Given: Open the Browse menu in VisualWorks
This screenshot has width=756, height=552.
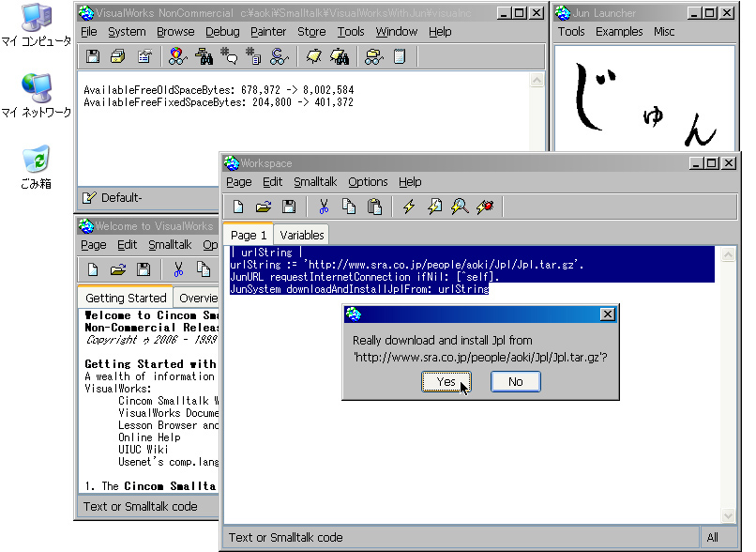Looking at the screenshot, I should [x=175, y=32].
